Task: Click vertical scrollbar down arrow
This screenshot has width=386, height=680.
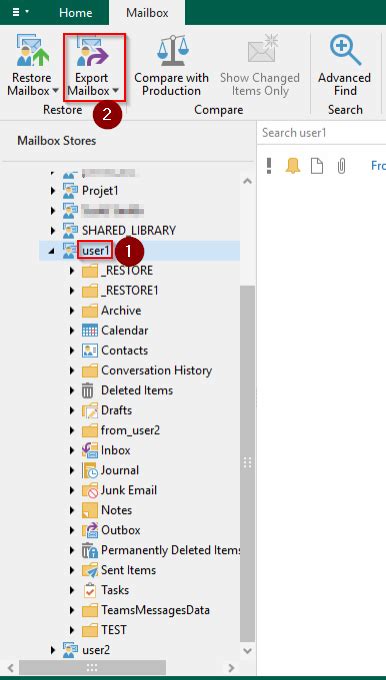Action: (247, 651)
